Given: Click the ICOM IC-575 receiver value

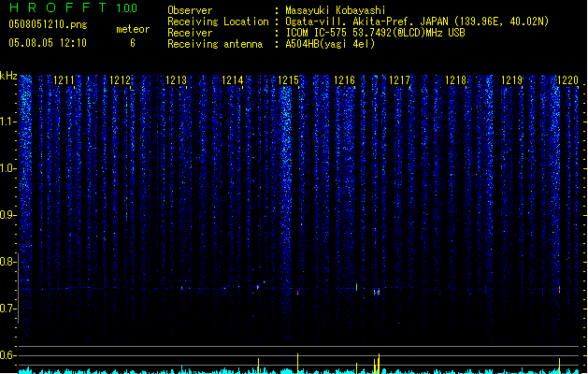Looking at the screenshot, I should tap(375, 33).
